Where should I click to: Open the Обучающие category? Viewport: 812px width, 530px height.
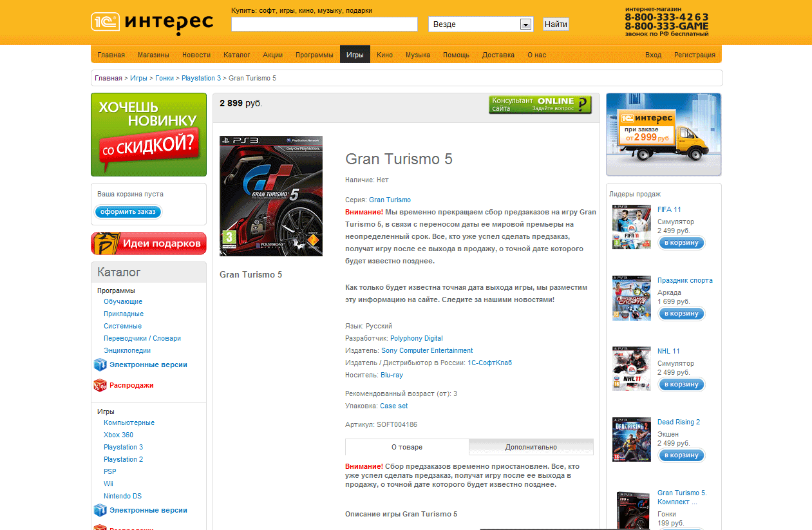(x=123, y=301)
